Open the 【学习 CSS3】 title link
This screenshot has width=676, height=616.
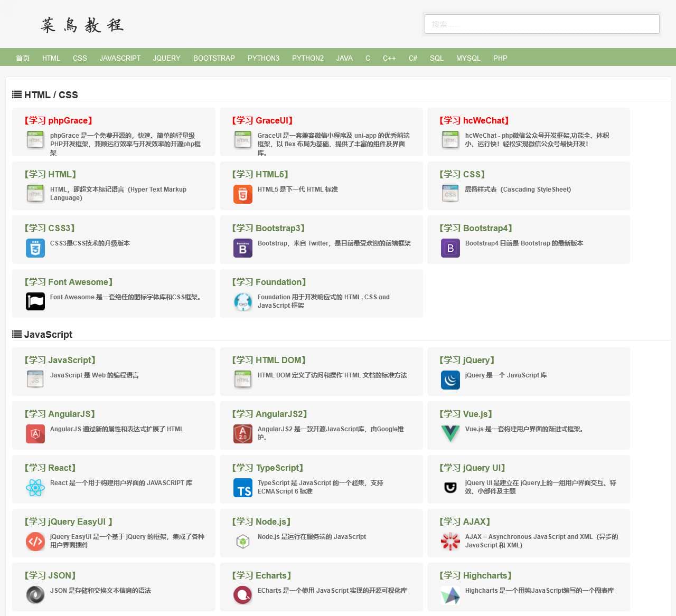[50, 228]
